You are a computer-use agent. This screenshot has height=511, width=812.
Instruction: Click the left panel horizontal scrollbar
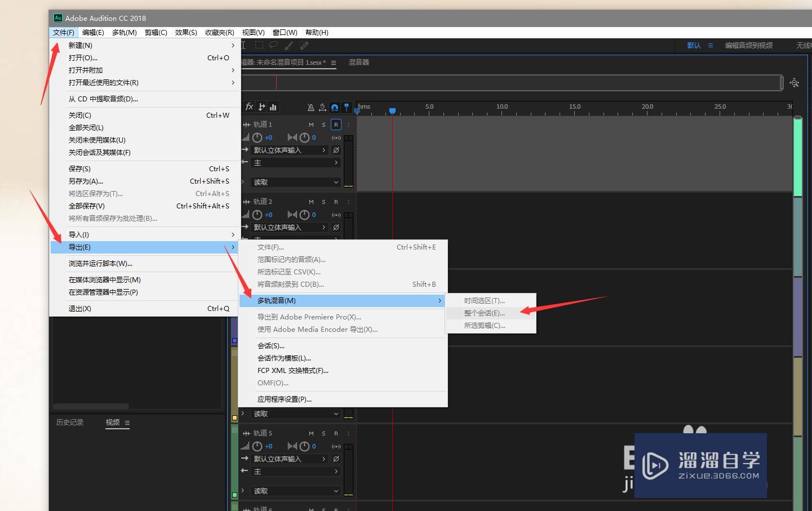[x=91, y=406]
